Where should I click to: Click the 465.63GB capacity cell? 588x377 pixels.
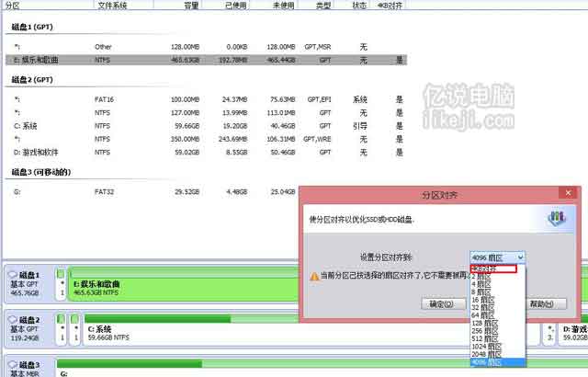coord(186,60)
